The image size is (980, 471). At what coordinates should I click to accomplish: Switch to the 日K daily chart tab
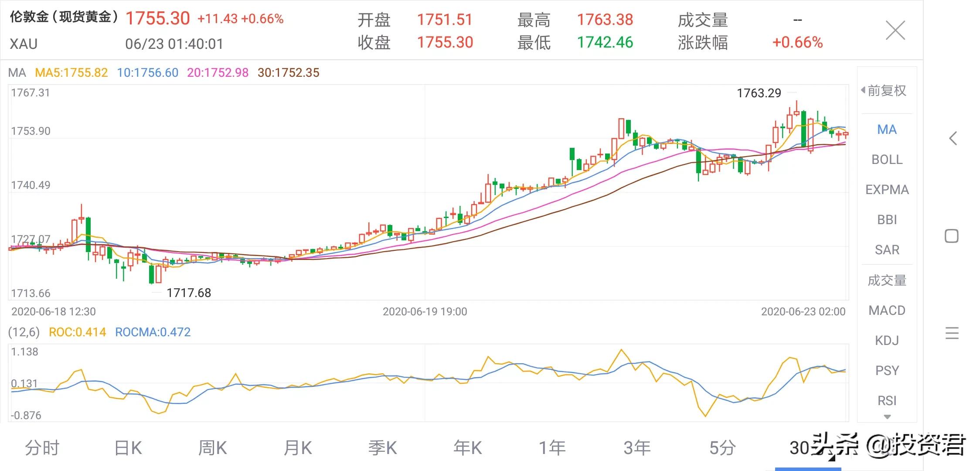pos(128,448)
